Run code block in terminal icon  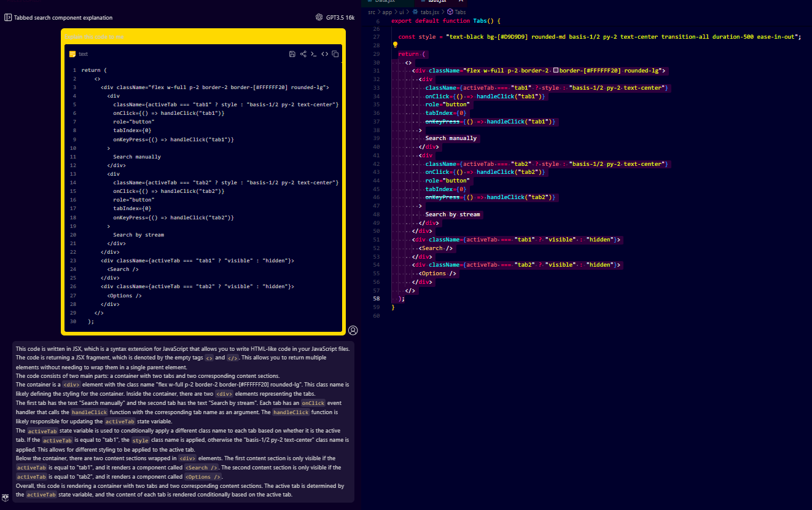point(314,54)
